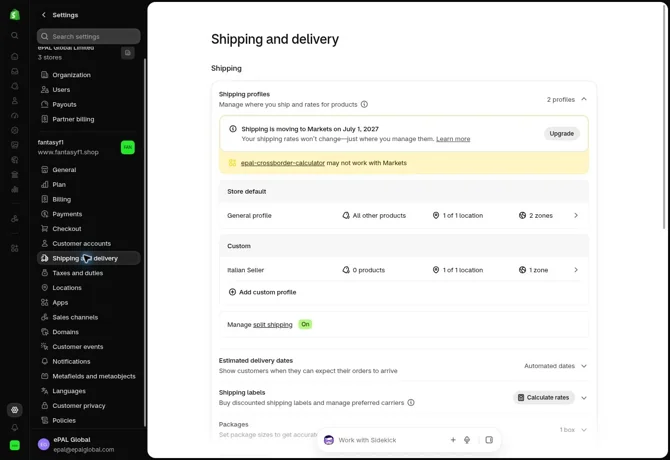The height and width of the screenshot is (460, 670).
Task: Click the Search settings field
Action: [x=88, y=36]
